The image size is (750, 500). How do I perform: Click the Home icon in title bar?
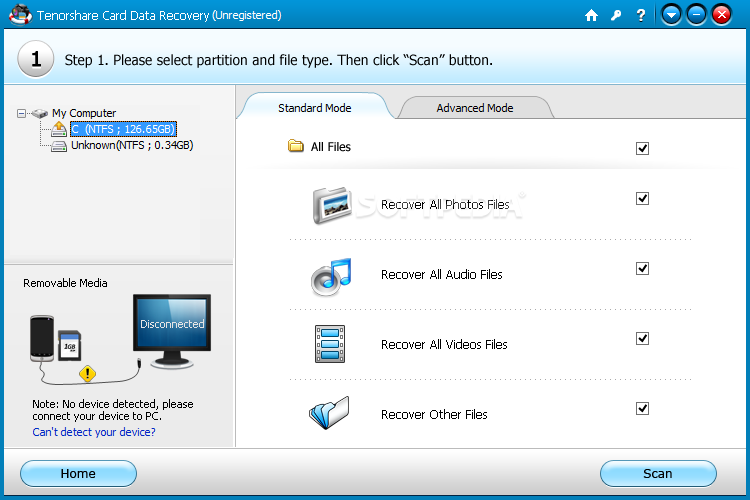click(591, 15)
